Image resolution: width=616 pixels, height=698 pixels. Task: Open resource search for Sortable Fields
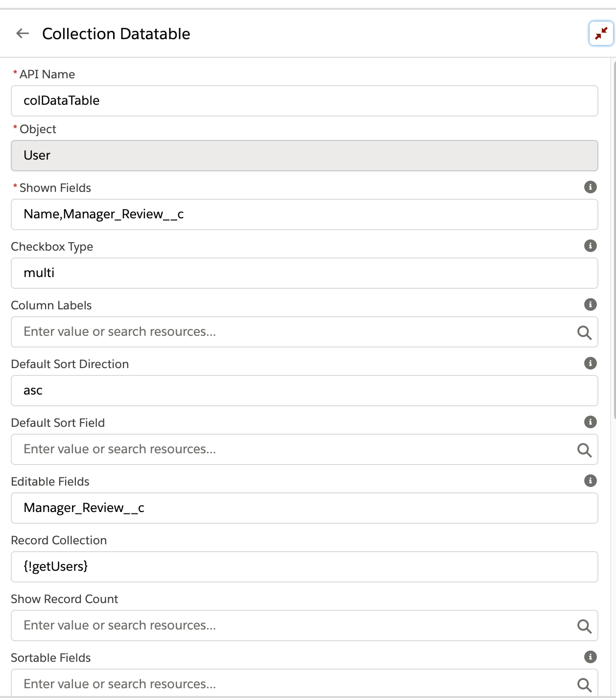point(584,684)
